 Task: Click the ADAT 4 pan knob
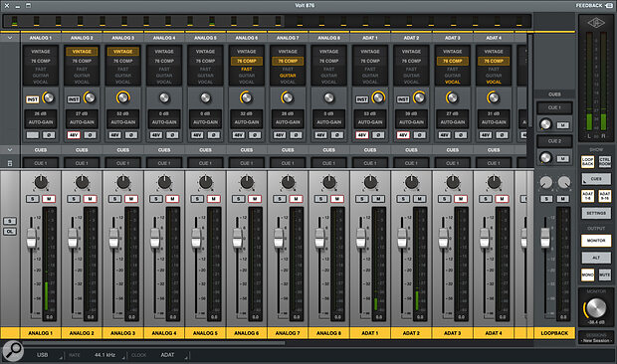[494, 182]
